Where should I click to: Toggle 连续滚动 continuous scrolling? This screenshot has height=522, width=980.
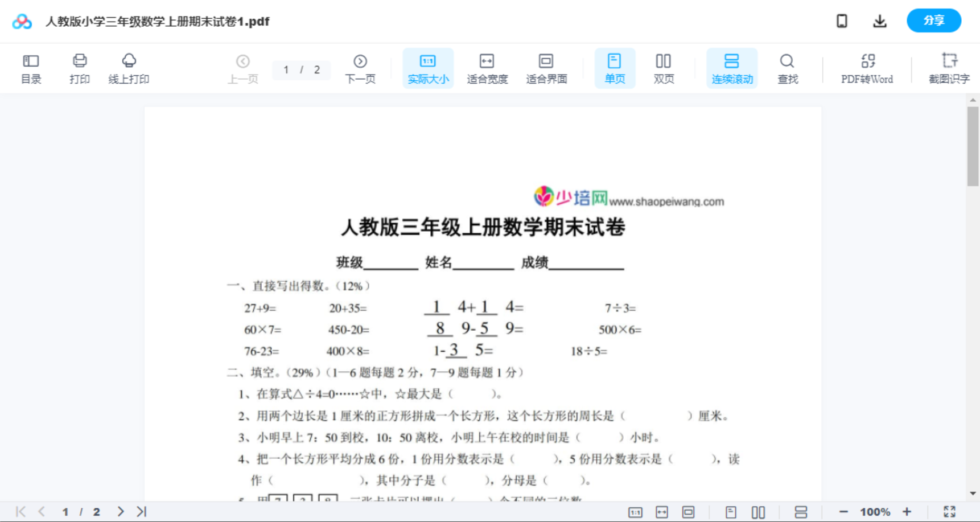click(x=731, y=68)
